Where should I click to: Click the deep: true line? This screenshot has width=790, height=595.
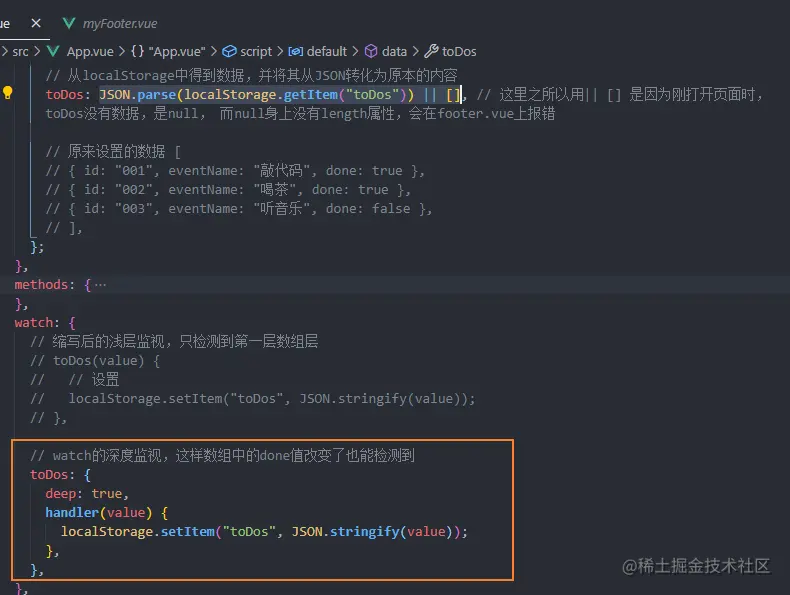pyautogui.click(x=87, y=494)
